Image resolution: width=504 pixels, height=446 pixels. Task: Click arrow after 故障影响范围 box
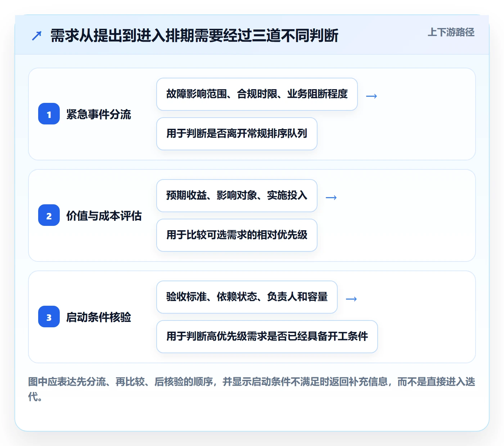pyautogui.click(x=372, y=96)
